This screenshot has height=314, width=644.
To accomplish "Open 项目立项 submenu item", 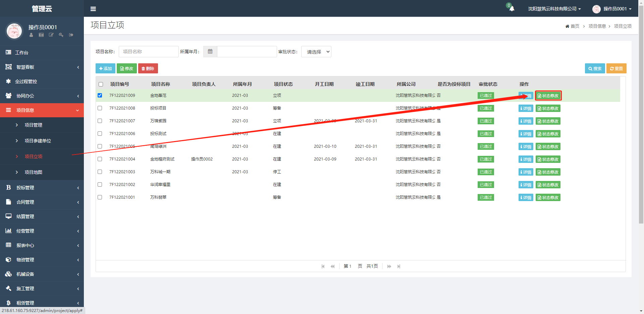I will point(42,156).
